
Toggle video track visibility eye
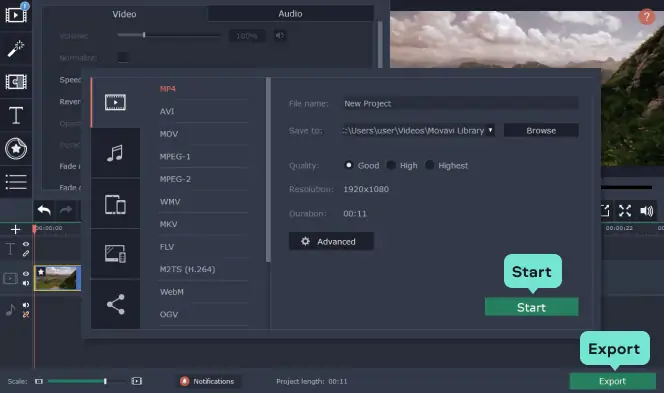pyautogui.click(x=26, y=274)
